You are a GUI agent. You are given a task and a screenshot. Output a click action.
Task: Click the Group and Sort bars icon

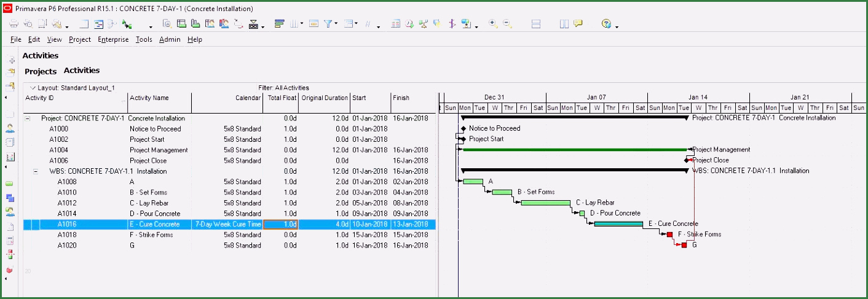279,24
